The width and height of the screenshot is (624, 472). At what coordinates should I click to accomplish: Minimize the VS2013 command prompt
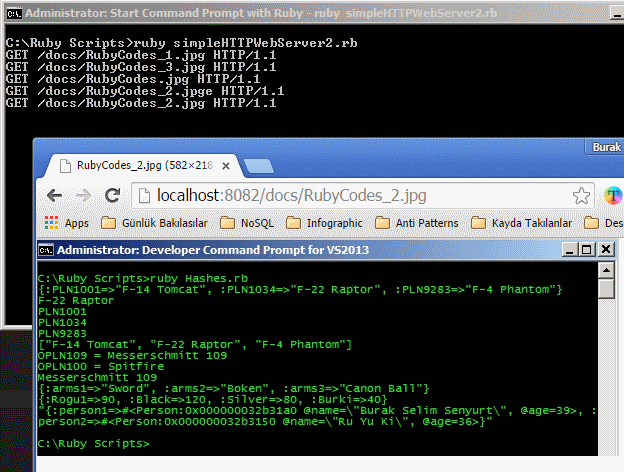pyautogui.click(x=569, y=250)
